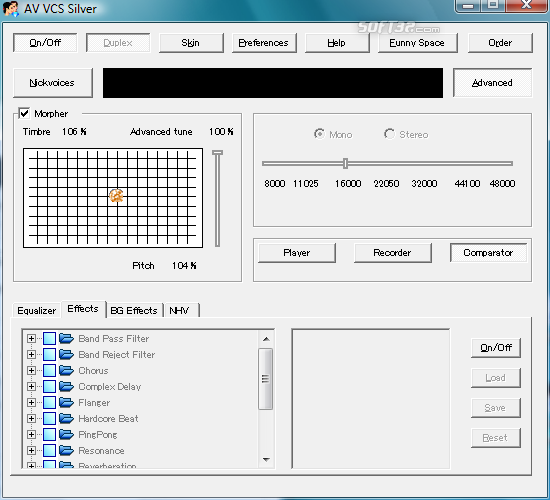Expand the Flanger tree node
This screenshot has height=500, width=550.
pyautogui.click(x=31, y=402)
